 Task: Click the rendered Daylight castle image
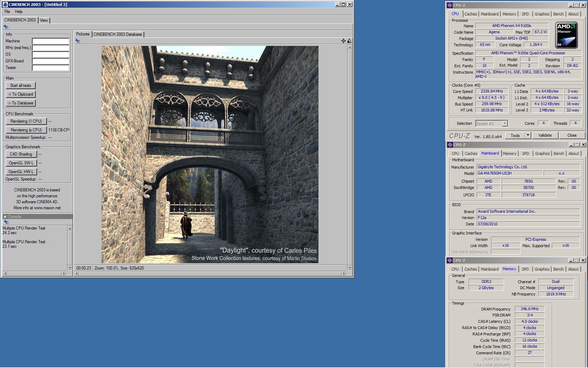click(210, 155)
